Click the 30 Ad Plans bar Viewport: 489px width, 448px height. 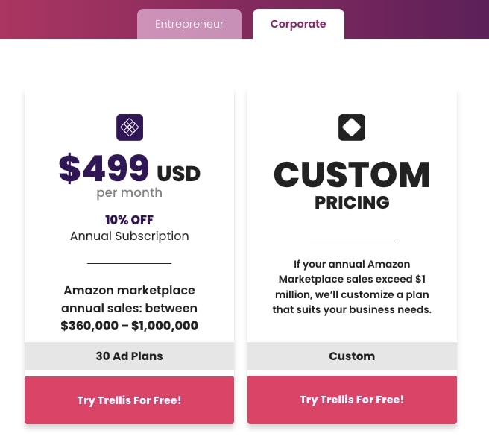click(x=129, y=356)
